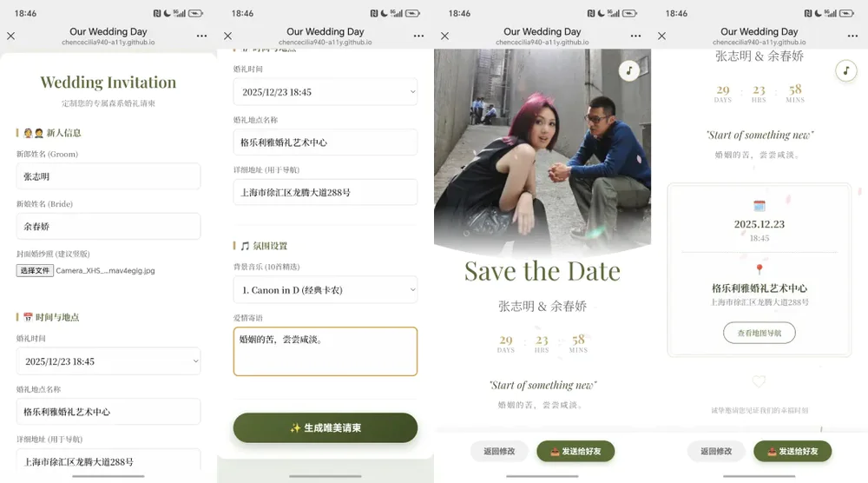This screenshot has height=483, width=868.
Task: Focus the love message text area
Action: click(325, 351)
